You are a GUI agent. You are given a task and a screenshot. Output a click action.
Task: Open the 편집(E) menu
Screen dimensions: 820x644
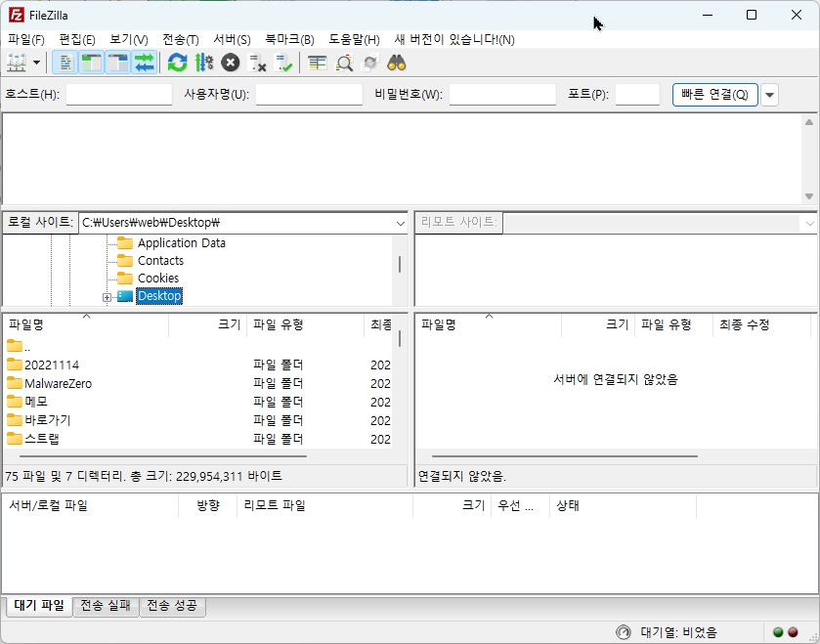point(77,40)
